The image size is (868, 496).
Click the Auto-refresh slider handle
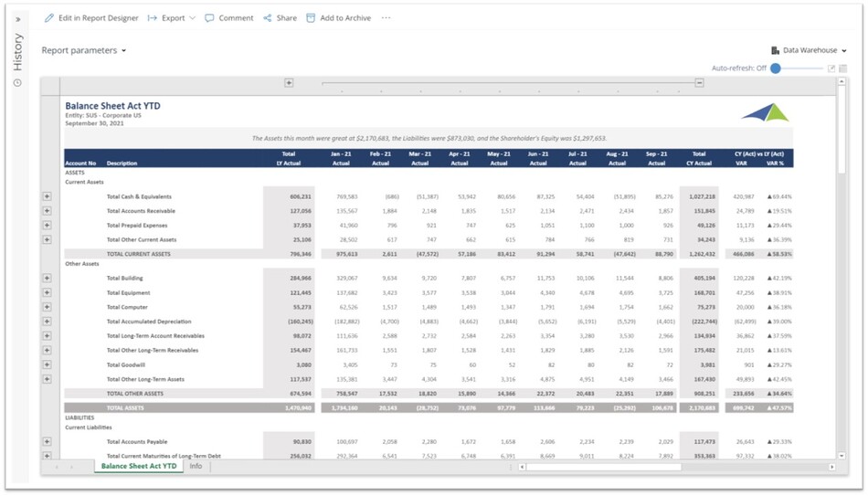[776, 69]
